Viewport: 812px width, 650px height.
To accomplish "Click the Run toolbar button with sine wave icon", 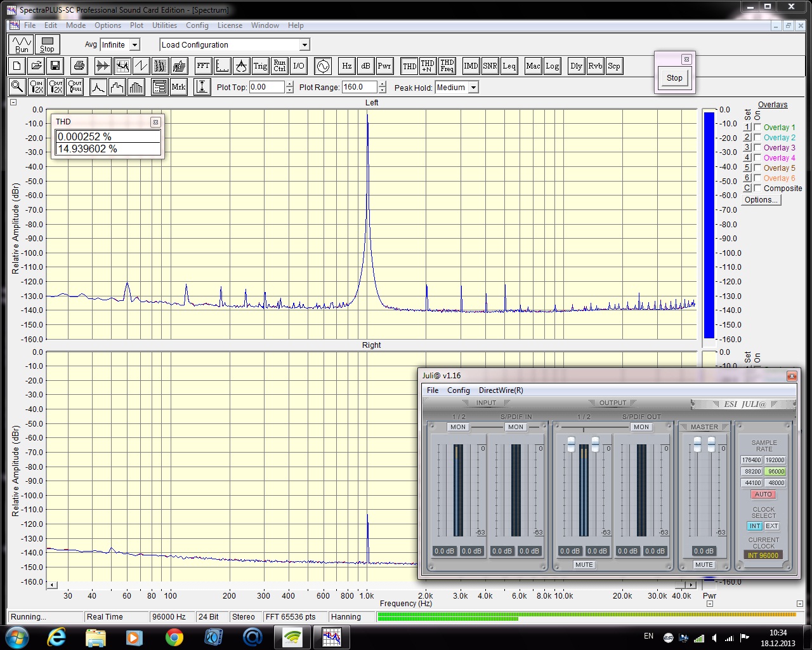I will (x=22, y=44).
